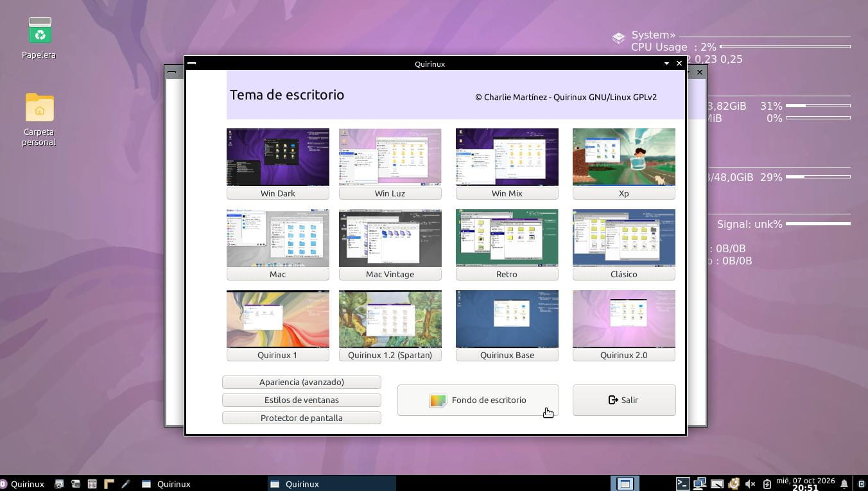Click the Quirinux Base preview thumbnail
Viewport: 868px width, 491px height.
coord(507,319)
